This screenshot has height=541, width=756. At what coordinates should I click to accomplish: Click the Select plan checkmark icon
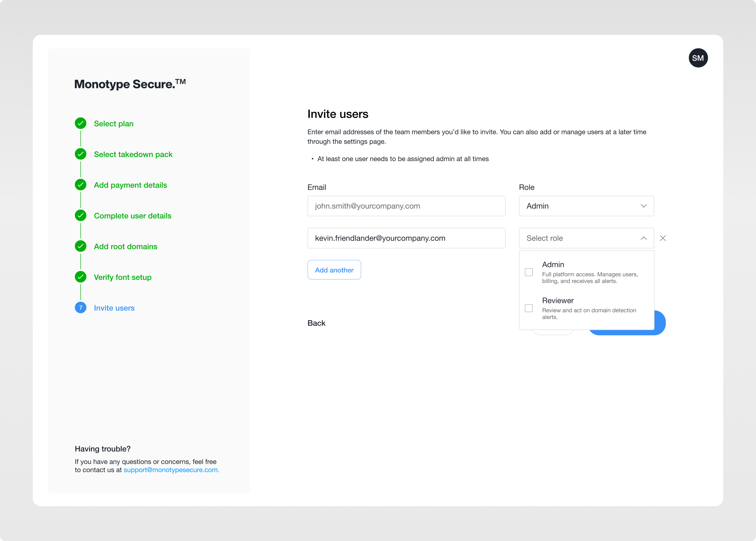pos(81,123)
